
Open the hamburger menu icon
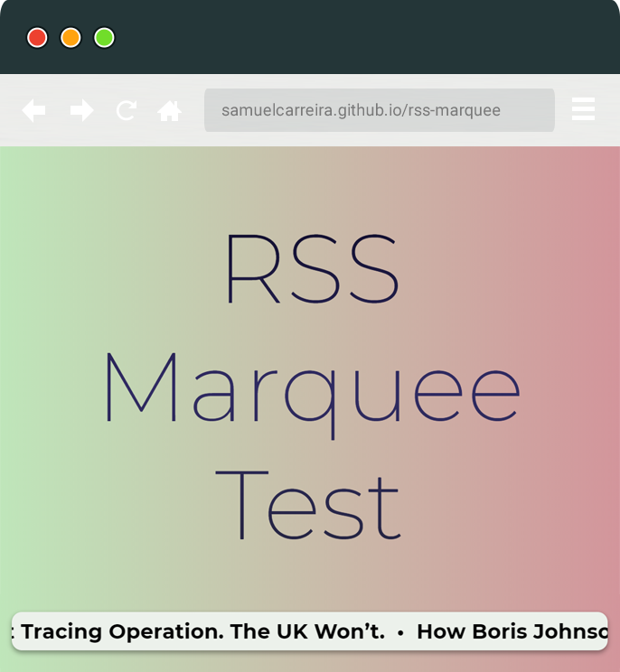(583, 109)
